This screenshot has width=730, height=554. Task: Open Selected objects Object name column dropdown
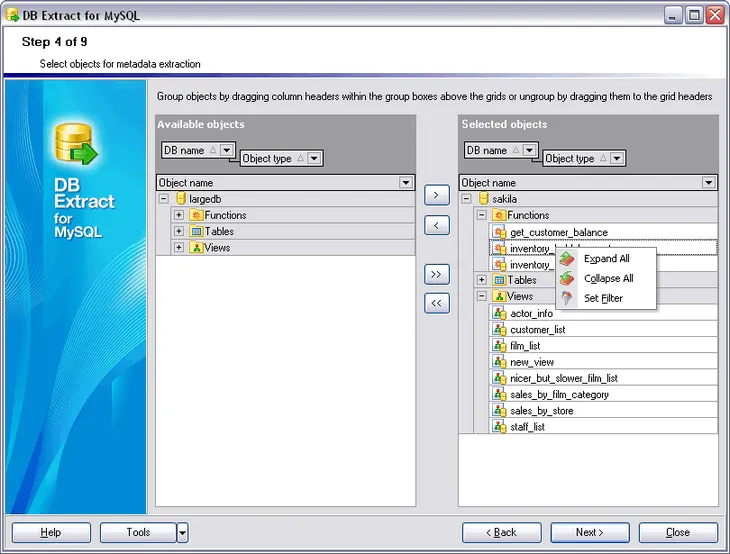point(709,182)
